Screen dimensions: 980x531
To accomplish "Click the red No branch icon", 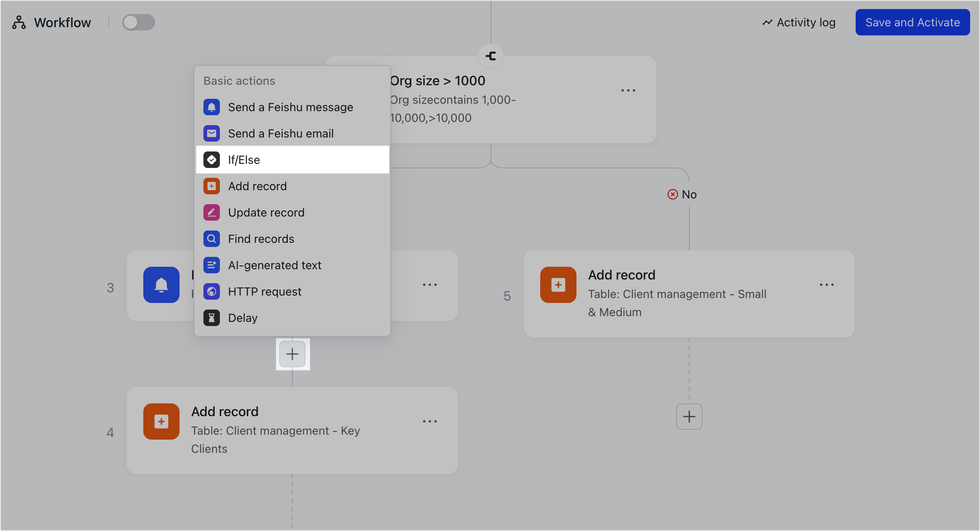I will coord(672,194).
